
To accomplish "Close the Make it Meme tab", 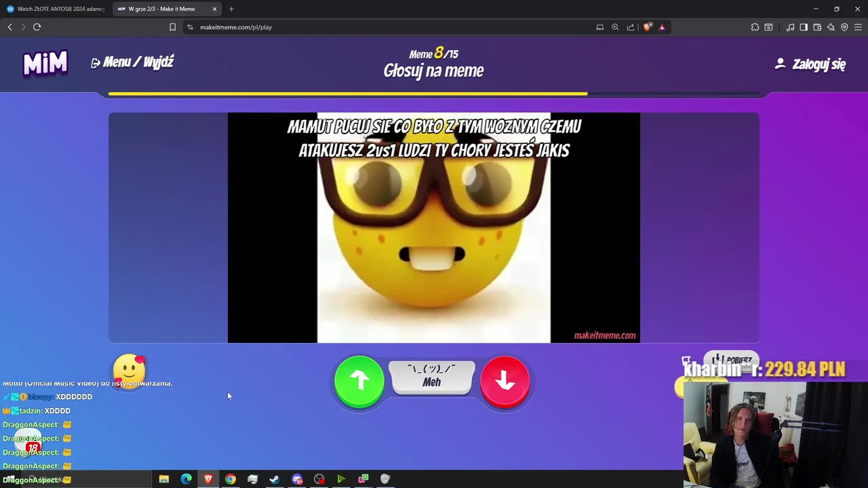I will 214,9.
